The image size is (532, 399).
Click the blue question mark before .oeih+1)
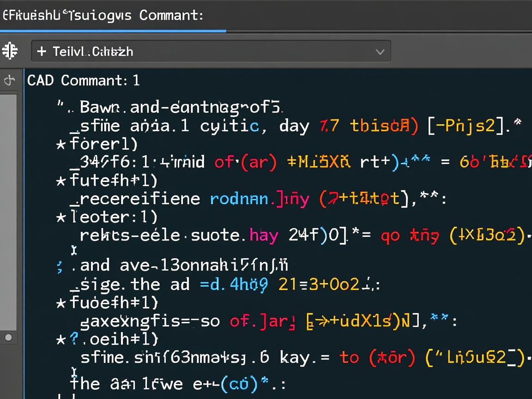click(x=74, y=339)
